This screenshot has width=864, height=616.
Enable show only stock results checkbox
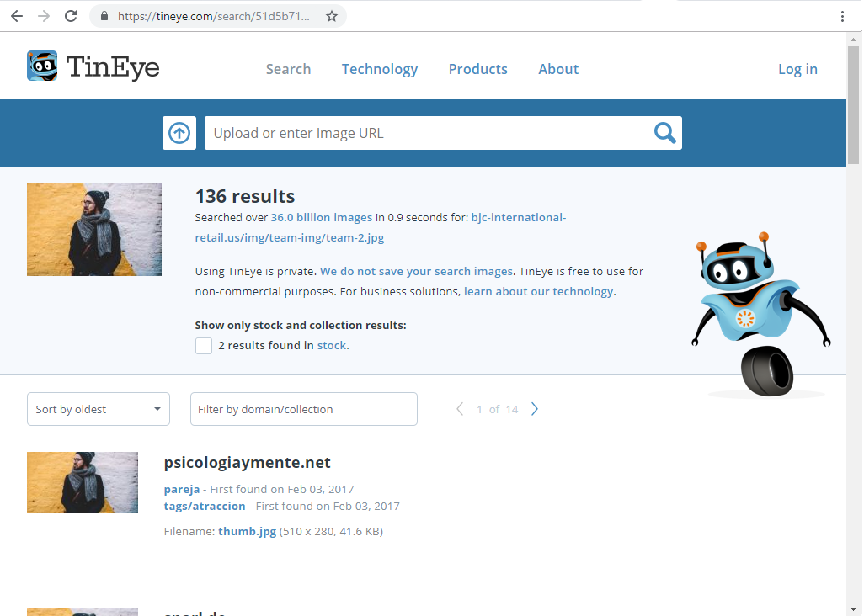point(203,346)
